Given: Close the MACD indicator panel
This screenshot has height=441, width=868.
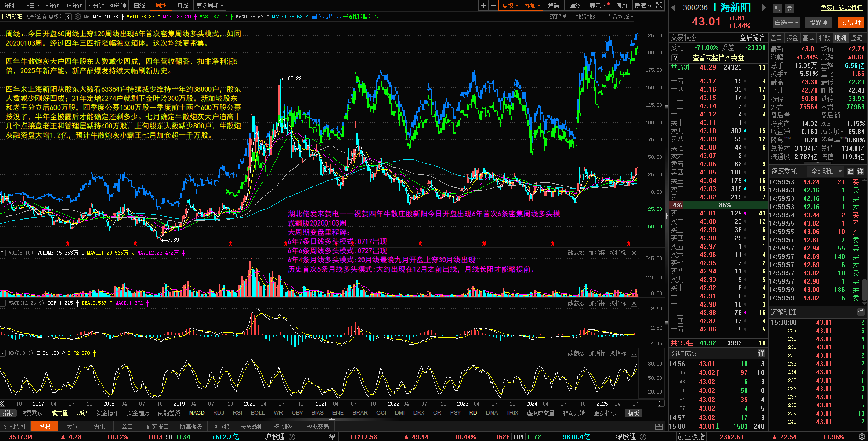Looking at the screenshot, I should 634,303.
